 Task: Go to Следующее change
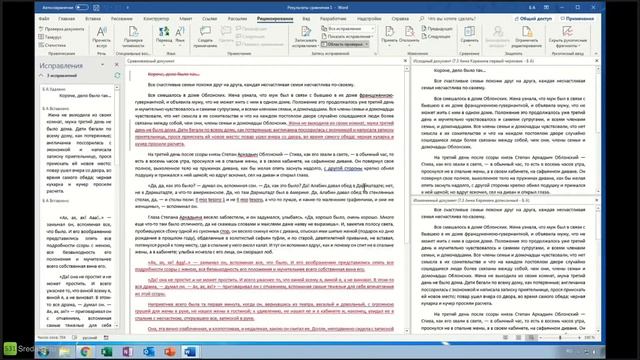coord(436,36)
